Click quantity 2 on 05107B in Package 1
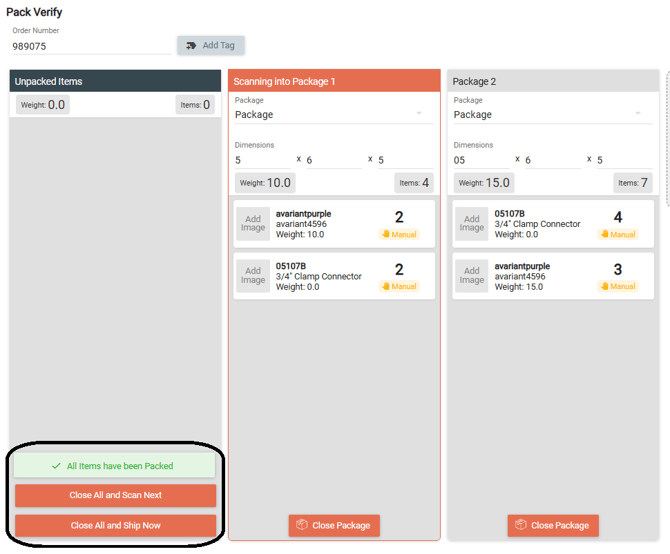This screenshot has height=554, width=670. tap(399, 270)
